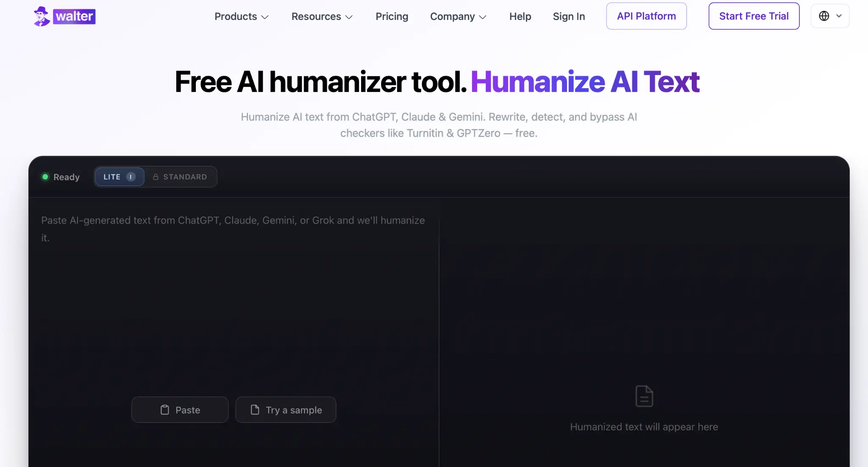This screenshot has width=868, height=467.
Task: Click the clipboard icon in Paste button
Action: click(x=165, y=410)
